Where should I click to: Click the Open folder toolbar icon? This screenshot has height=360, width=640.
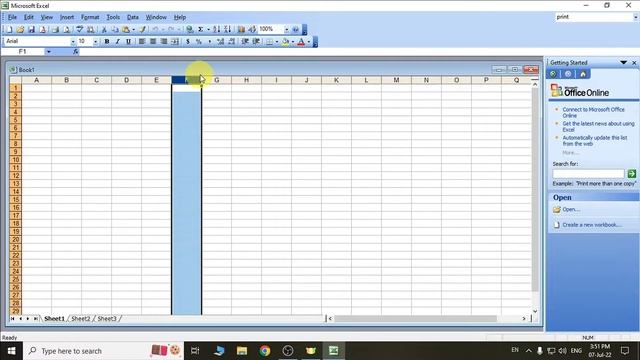(x=20, y=29)
